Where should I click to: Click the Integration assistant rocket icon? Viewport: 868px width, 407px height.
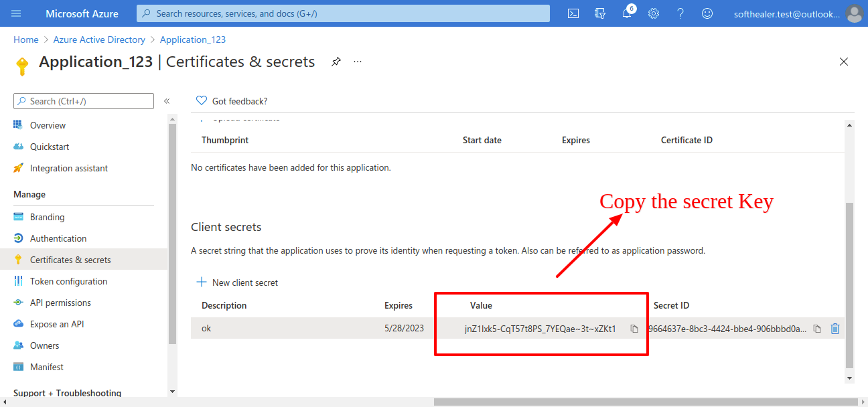18,168
